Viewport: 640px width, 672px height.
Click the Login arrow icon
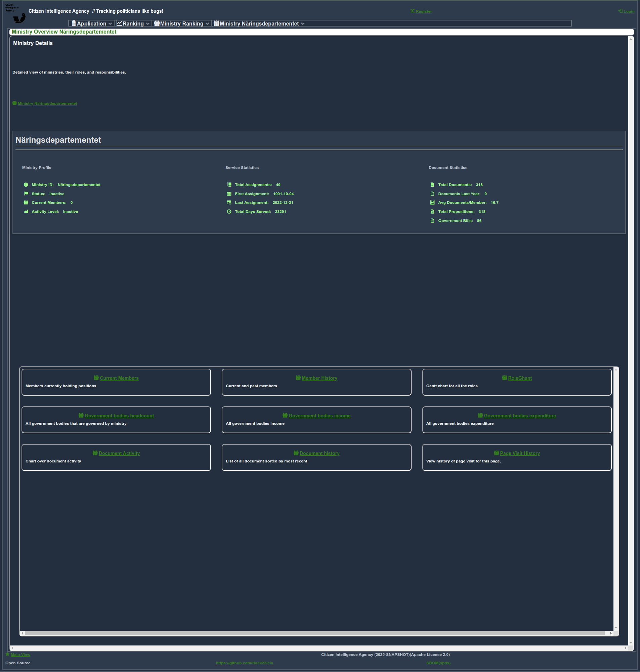(x=620, y=11)
